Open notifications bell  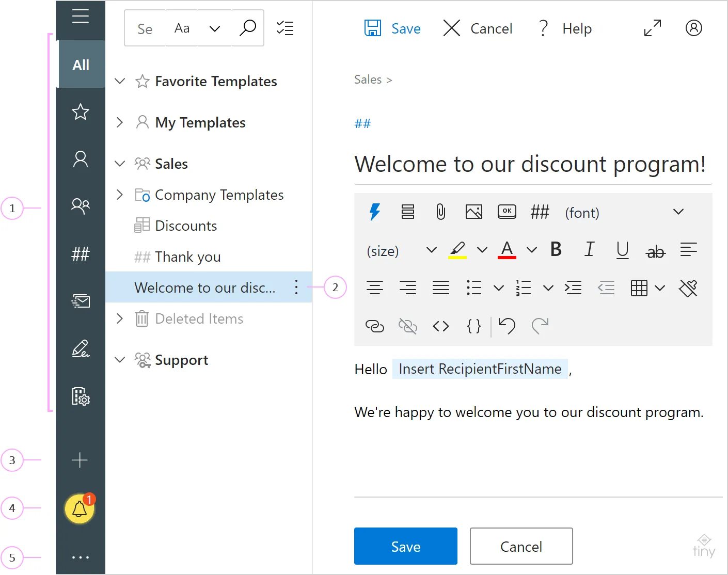click(x=80, y=508)
